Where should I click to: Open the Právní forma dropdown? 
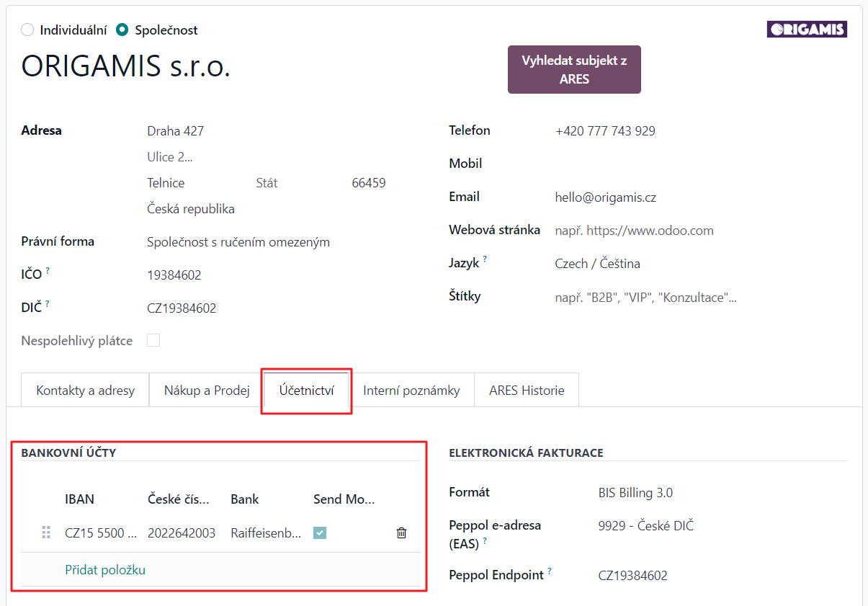pos(238,242)
